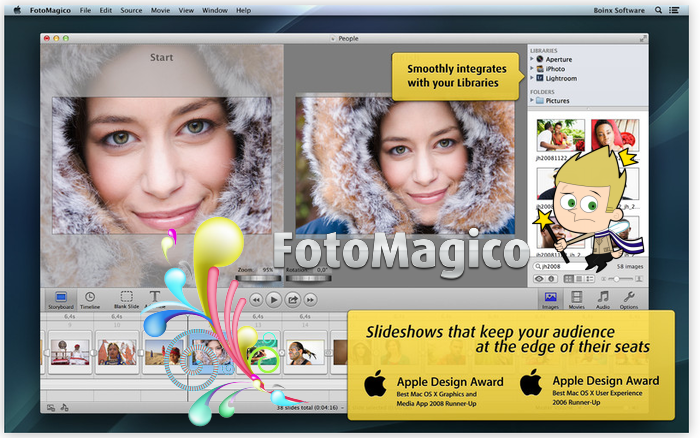Toggle preview eye icon in image browser
The image size is (700, 438).
point(539,279)
